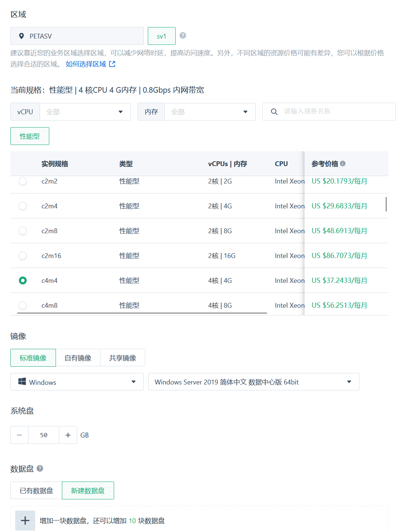The width and height of the screenshot is (399, 532).
Task: Open the Windows OS type dropdown
Action: coord(77,382)
